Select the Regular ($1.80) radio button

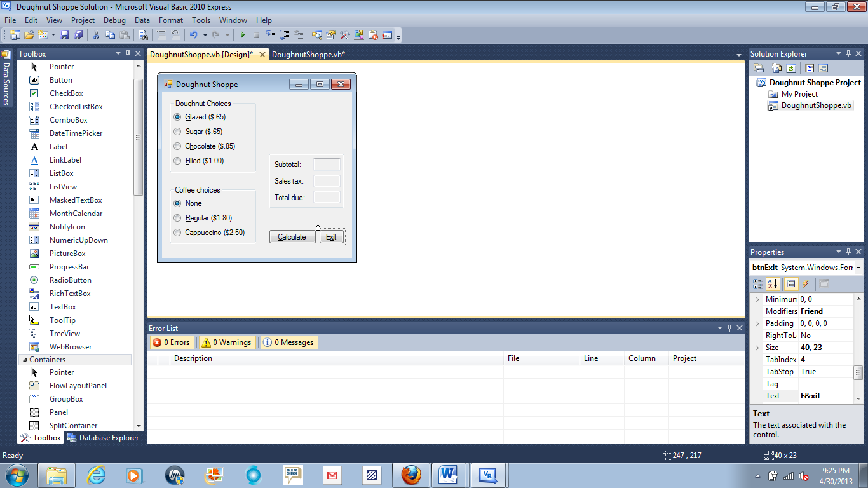[x=202, y=218]
